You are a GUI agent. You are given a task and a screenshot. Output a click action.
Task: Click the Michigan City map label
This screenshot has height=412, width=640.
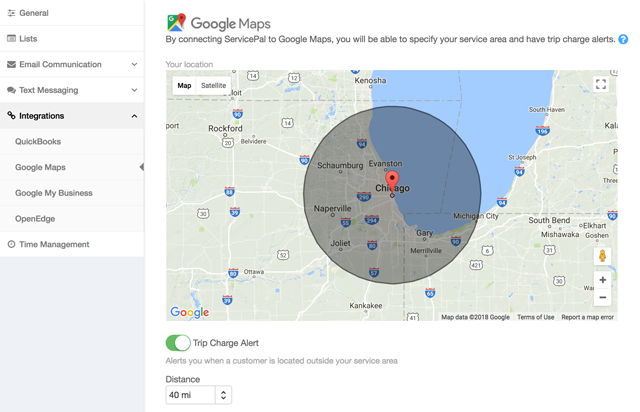(x=476, y=216)
